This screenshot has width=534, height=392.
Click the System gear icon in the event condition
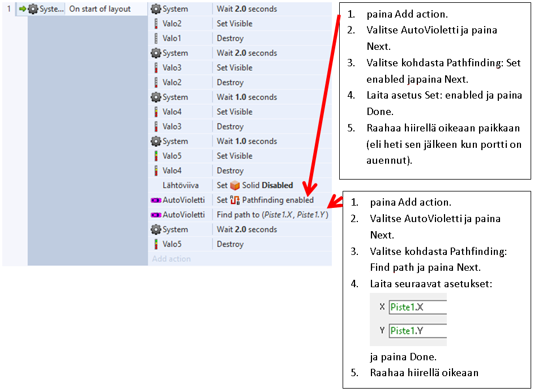(33, 9)
